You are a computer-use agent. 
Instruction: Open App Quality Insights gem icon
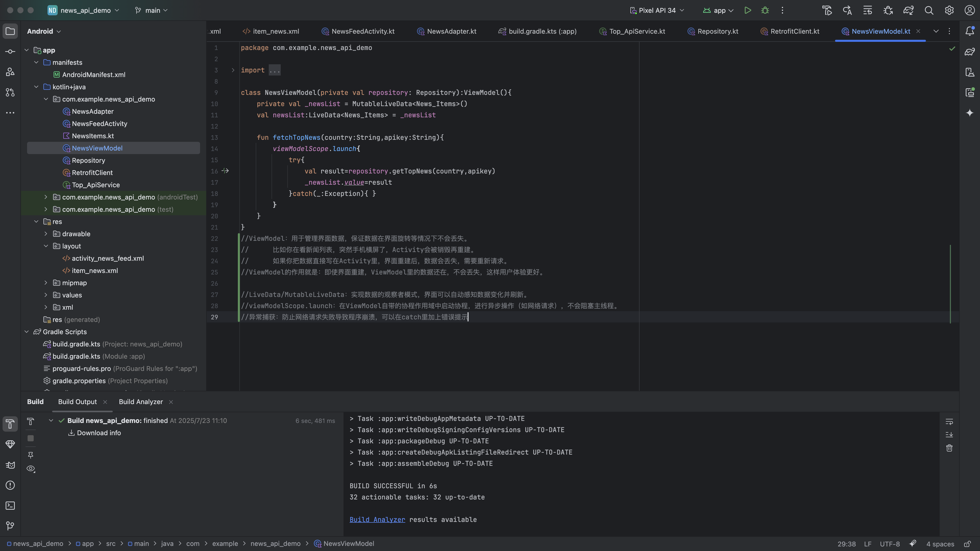(10, 444)
